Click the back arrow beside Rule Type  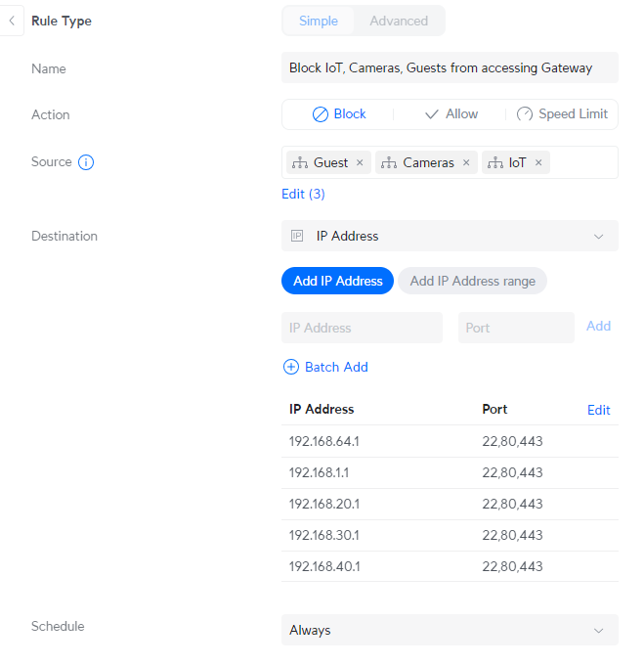pos(11,21)
